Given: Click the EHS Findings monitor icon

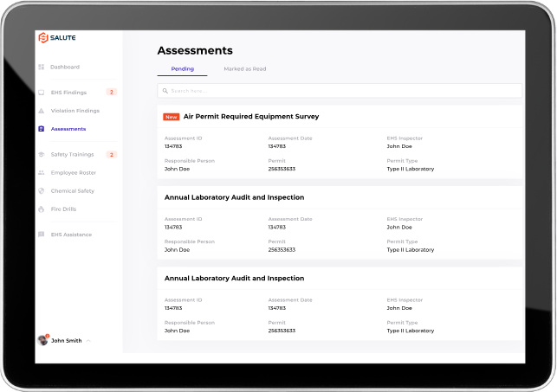Looking at the screenshot, I should (42, 93).
